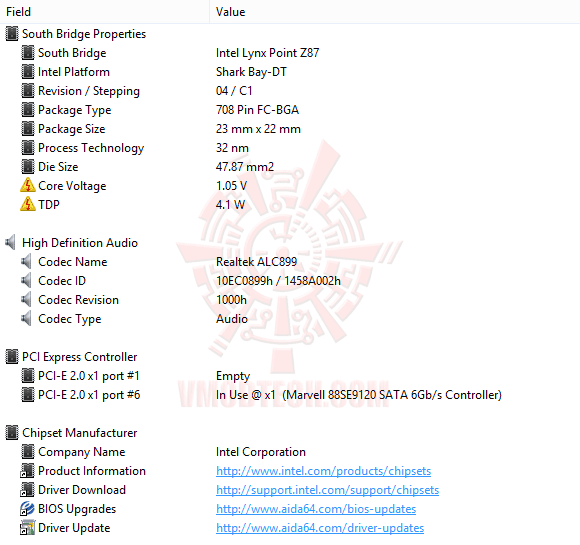Click the Chipset Manufacturer chip icon
The width and height of the screenshot is (580, 545).
pyautogui.click(x=12, y=433)
